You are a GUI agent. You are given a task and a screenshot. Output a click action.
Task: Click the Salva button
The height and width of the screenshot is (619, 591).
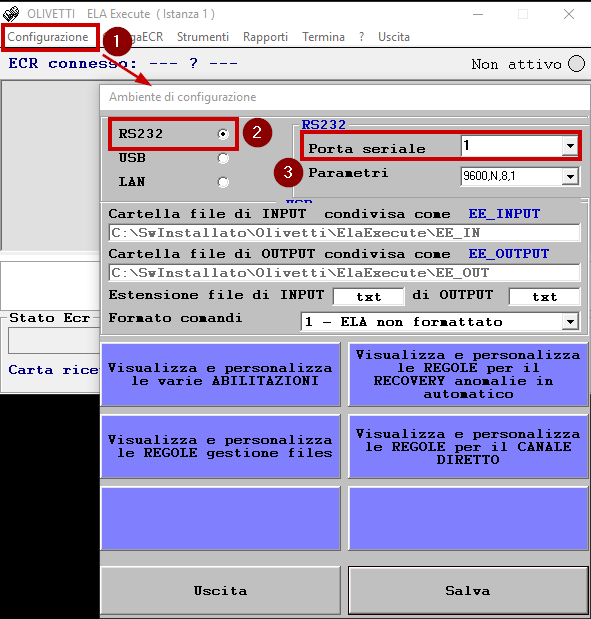pos(468,591)
